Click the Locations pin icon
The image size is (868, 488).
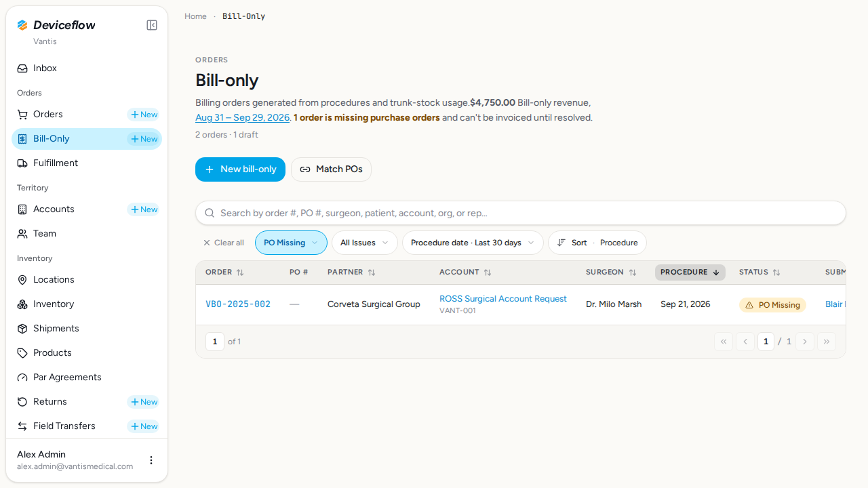click(x=22, y=280)
